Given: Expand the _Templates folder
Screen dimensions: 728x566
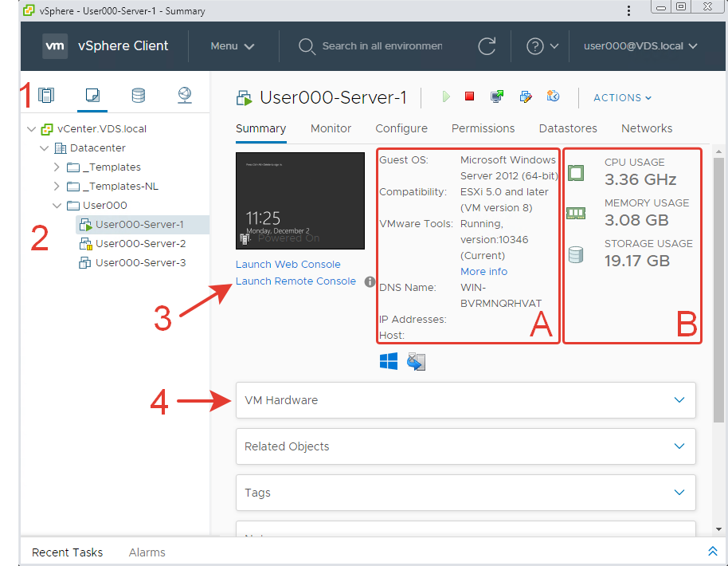Looking at the screenshot, I should pyautogui.click(x=57, y=167).
